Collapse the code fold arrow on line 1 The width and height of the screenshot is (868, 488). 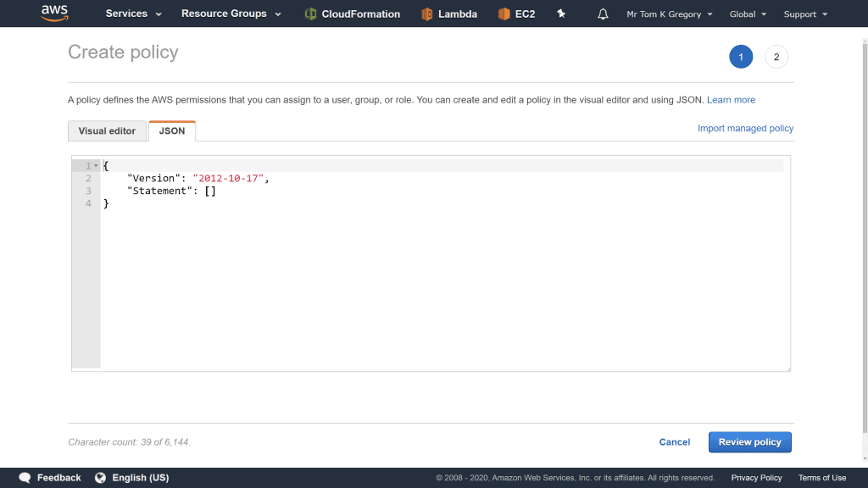(x=97, y=166)
